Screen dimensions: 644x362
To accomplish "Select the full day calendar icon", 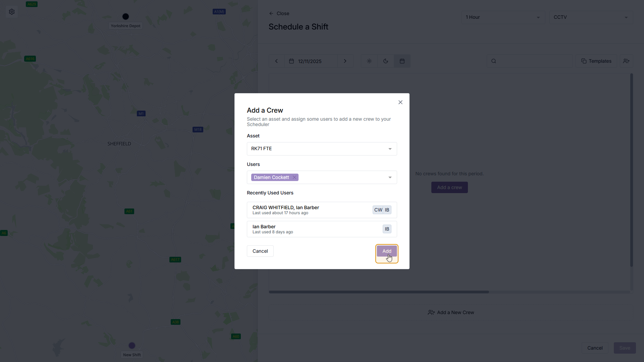I will click(x=402, y=61).
